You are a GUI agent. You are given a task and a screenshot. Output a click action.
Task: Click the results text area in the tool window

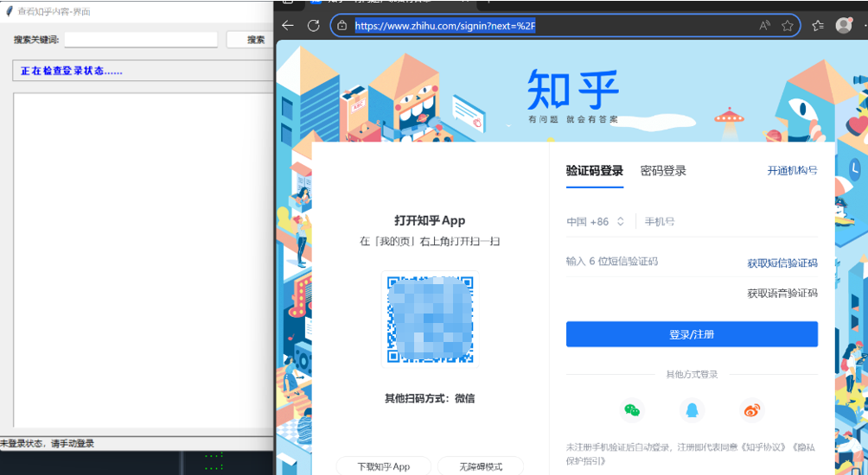144,260
